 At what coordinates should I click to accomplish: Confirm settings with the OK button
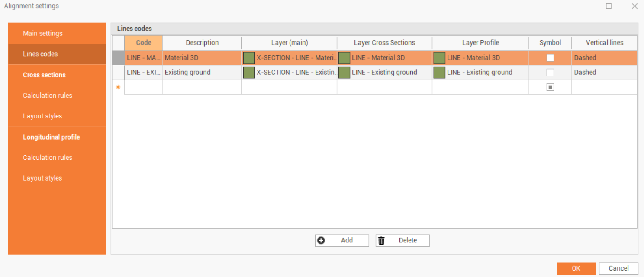pyautogui.click(x=576, y=268)
